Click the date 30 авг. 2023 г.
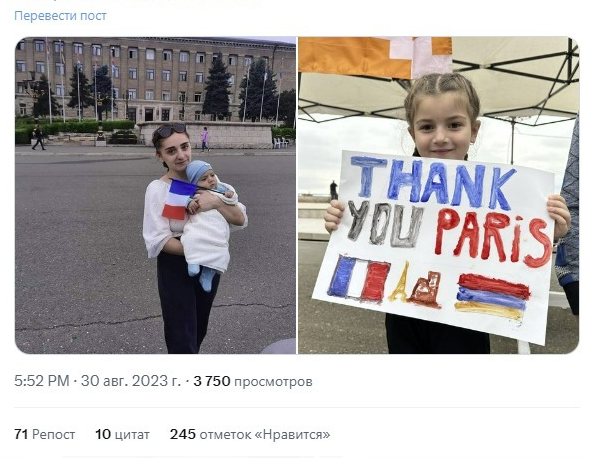589x458 pixels. coord(131,381)
